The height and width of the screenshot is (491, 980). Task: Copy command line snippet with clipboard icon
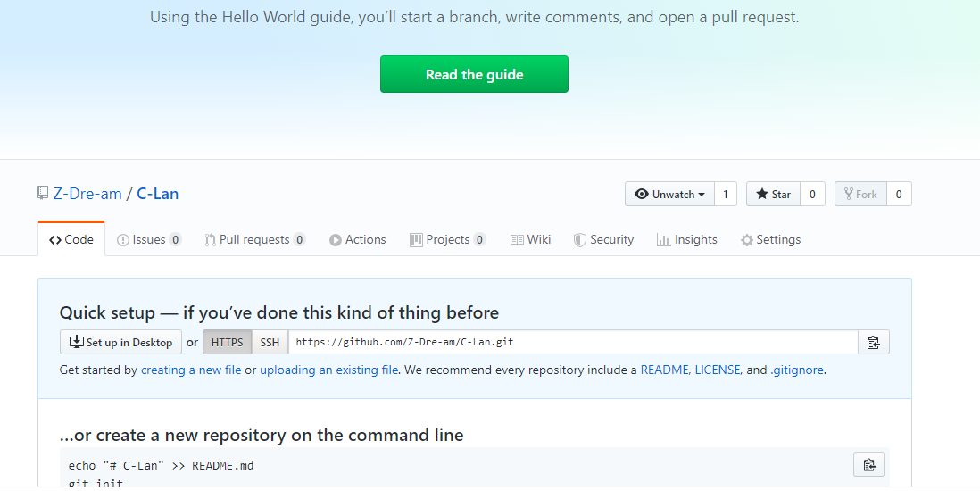point(868,464)
